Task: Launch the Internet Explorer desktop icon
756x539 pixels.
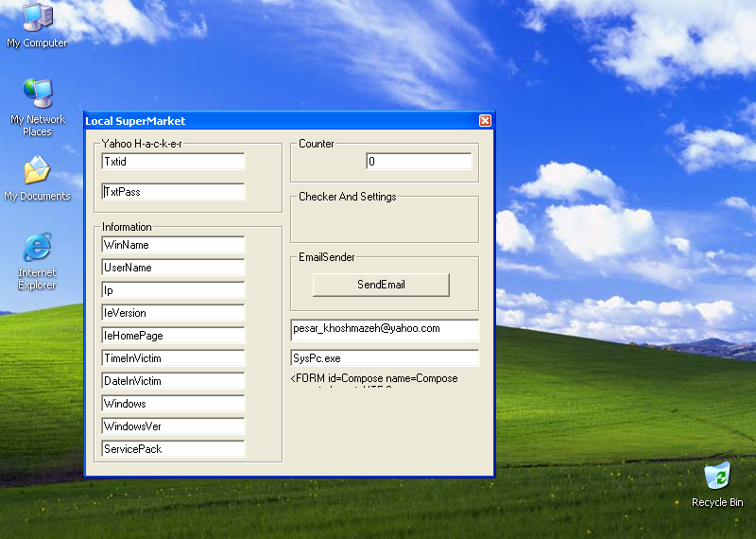Action: [x=38, y=261]
